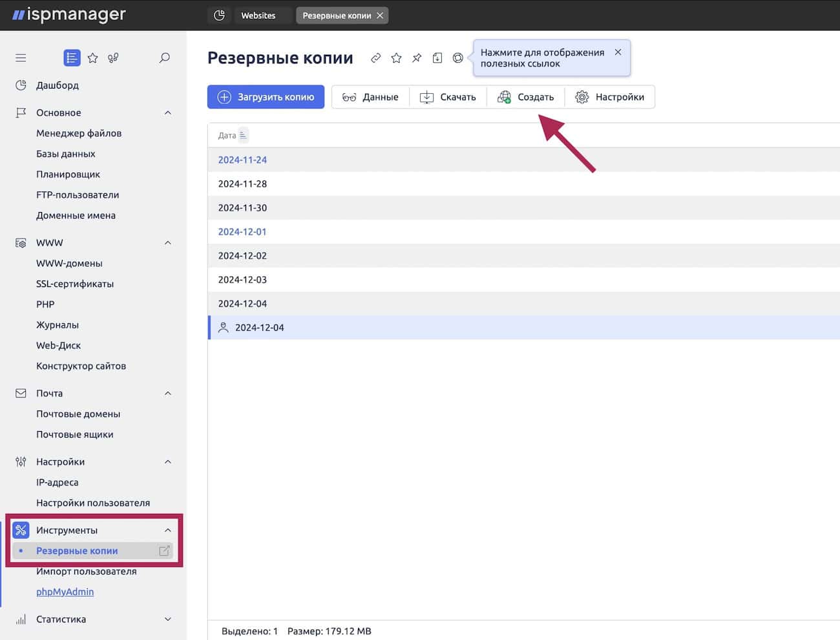Open backup Настройки button

click(609, 97)
